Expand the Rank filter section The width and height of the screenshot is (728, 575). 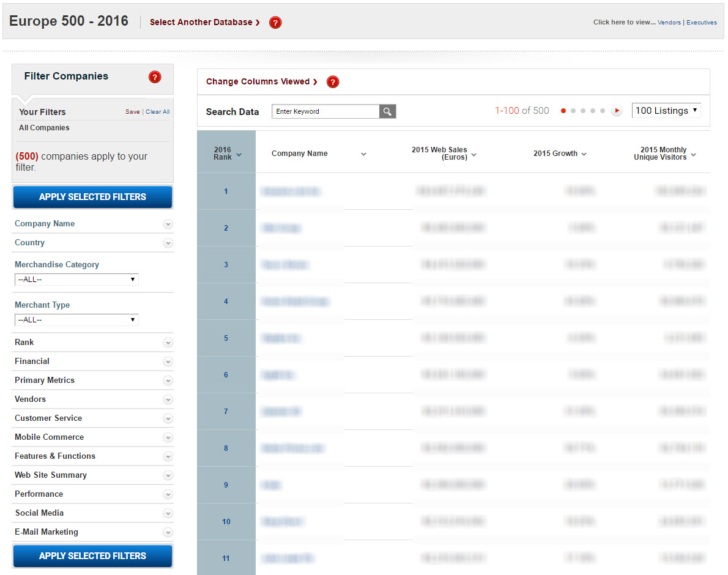(x=168, y=343)
